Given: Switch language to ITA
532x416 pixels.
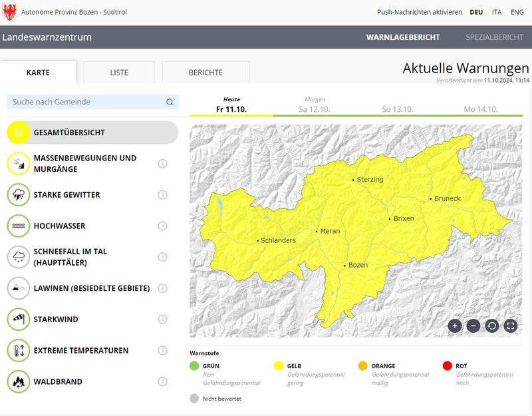Looking at the screenshot, I should (x=497, y=12).
